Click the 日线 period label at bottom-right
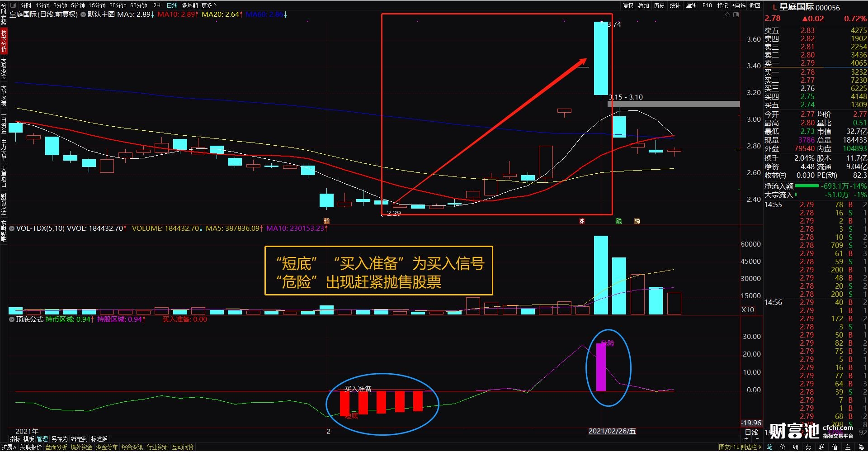 751,433
